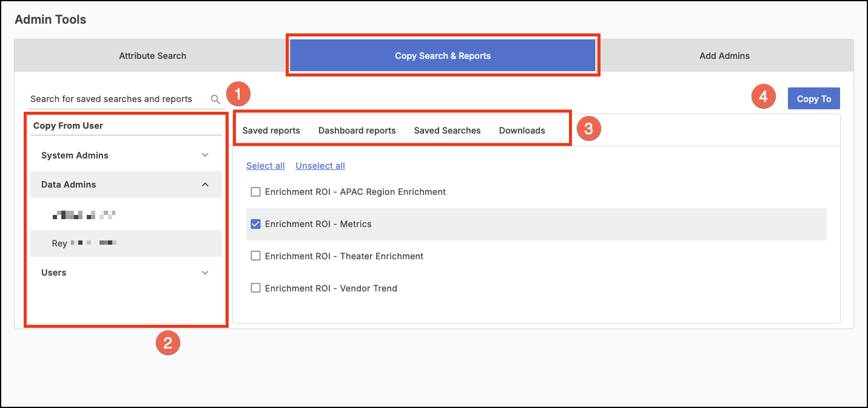
Task: Expand the Users group chevron
Action: coord(205,273)
